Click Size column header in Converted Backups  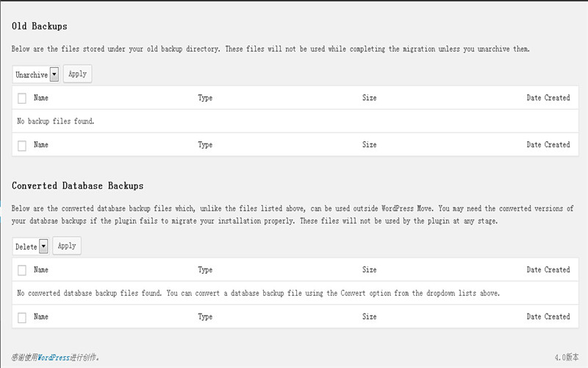click(369, 270)
